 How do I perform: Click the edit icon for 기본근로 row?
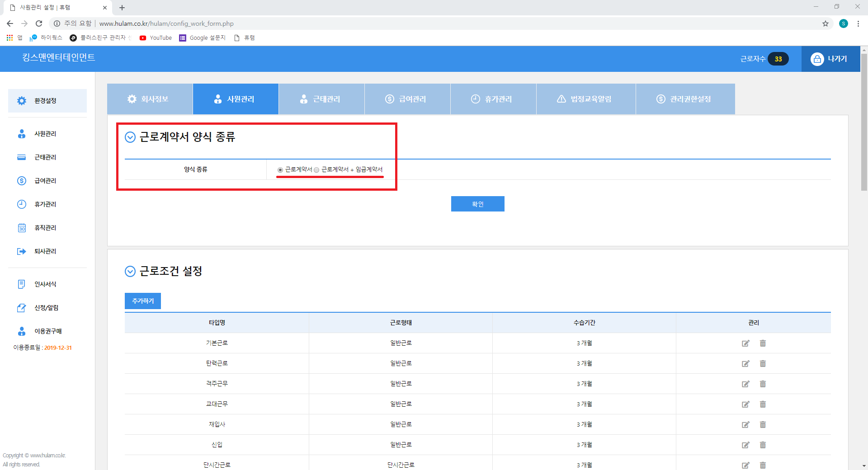[745, 343]
